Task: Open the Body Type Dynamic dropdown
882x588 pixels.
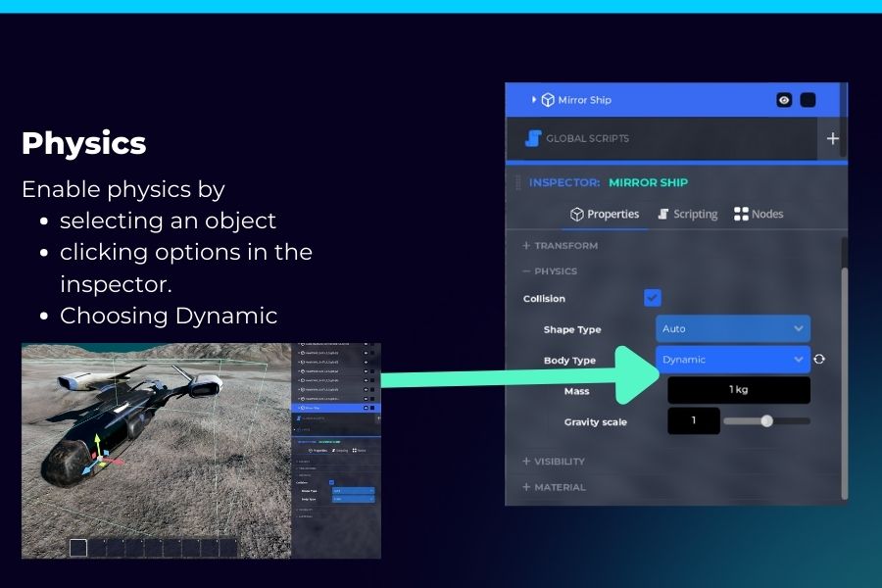Action: tap(732, 360)
